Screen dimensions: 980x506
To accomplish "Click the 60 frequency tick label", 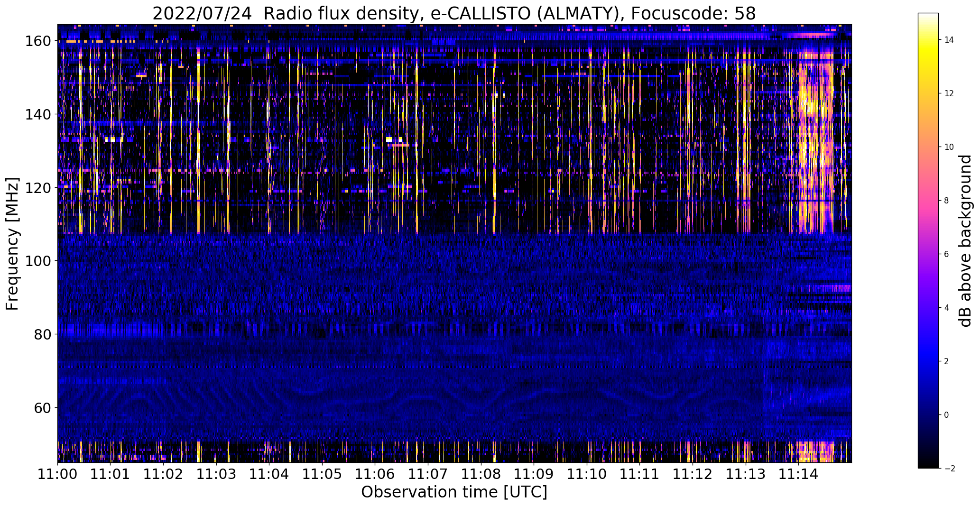I will click(x=42, y=407).
